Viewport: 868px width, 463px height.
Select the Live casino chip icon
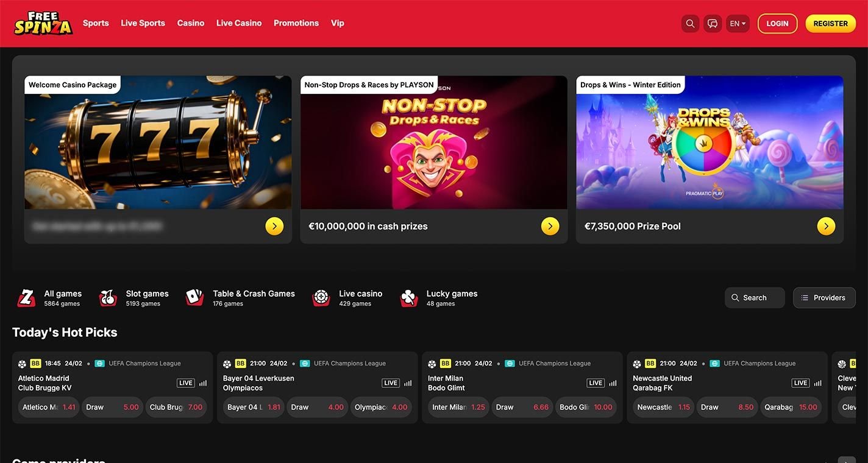point(321,298)
